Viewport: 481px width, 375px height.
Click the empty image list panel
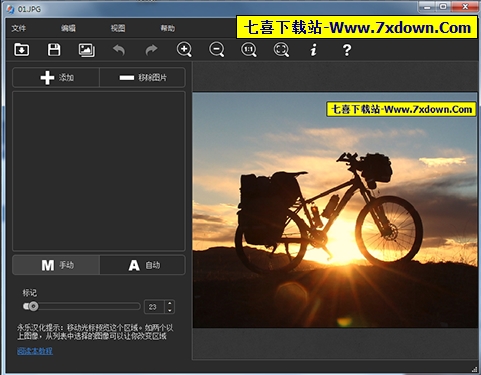click(x=99, y=171)
